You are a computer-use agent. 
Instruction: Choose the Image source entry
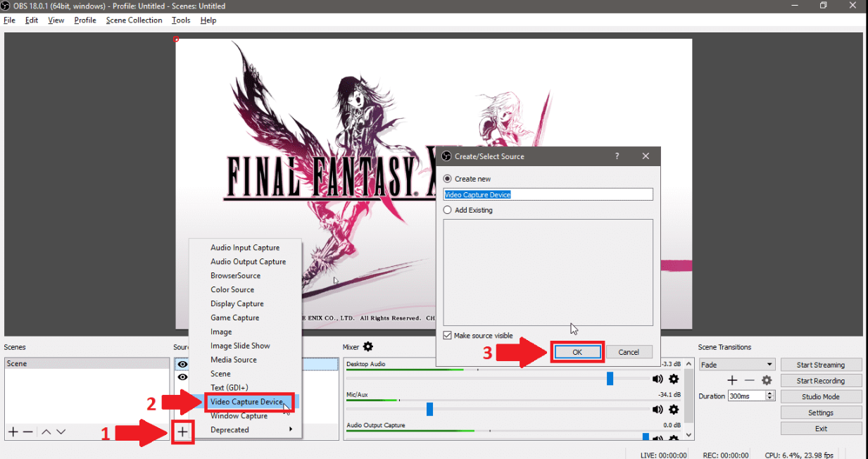tap(245, 332)
